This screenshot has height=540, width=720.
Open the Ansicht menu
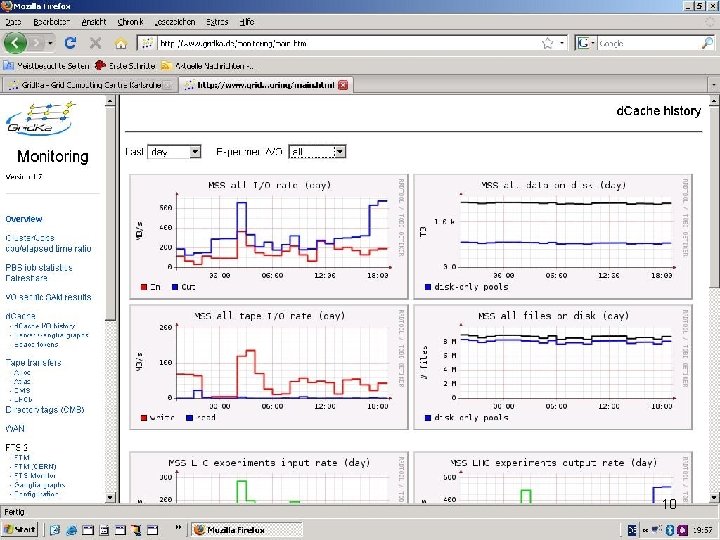[x=94, y=22]
